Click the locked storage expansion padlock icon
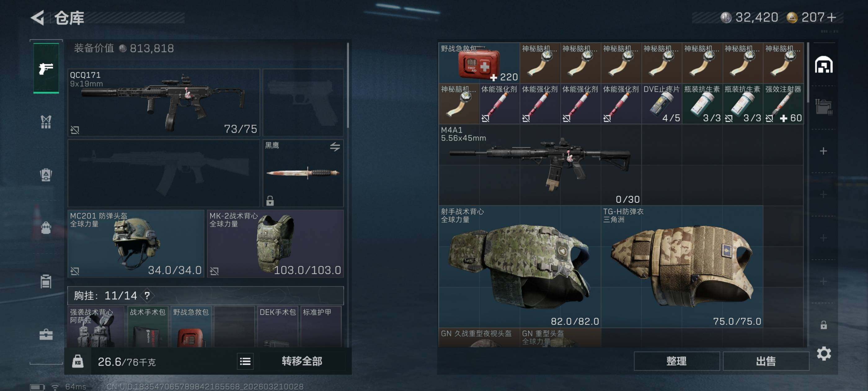Screen dimensions: 868x391 pyautogui.click(x=824, y=325)
